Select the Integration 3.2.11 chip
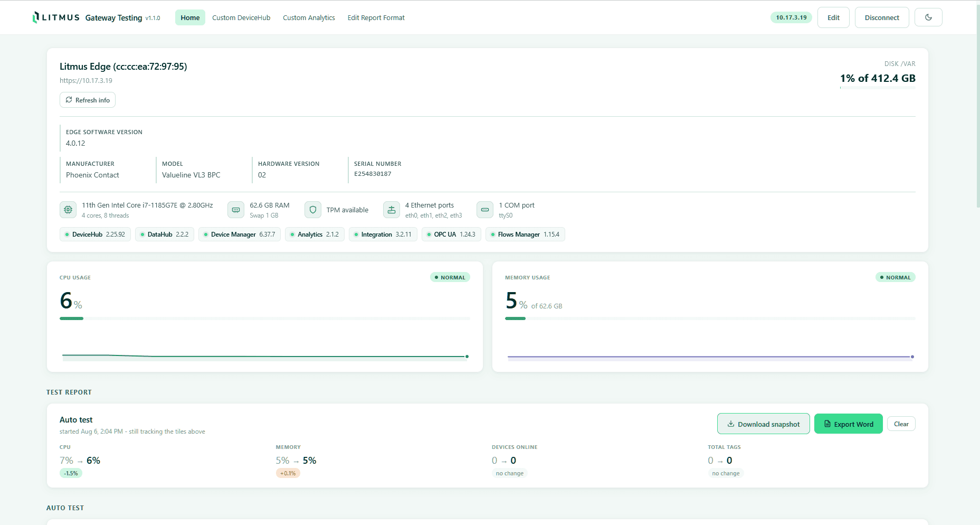This screenshot has height=525, width=980. (383, 235)
